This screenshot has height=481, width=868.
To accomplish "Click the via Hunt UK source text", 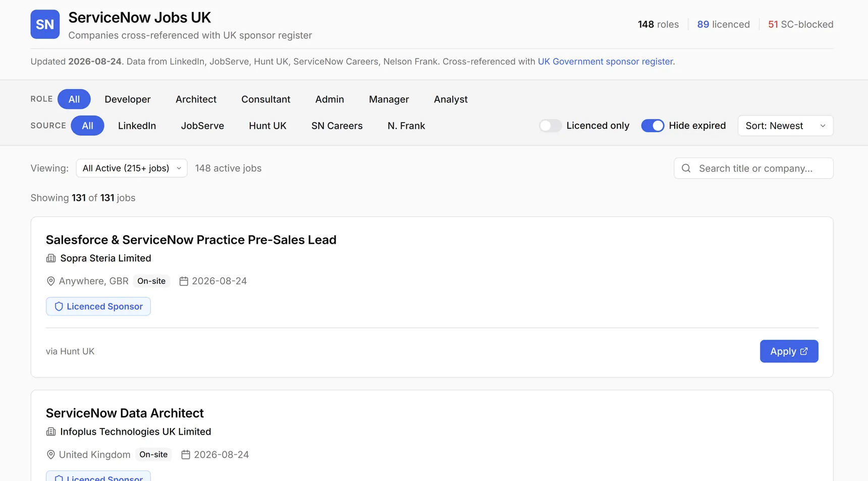I will click(70, 351).
